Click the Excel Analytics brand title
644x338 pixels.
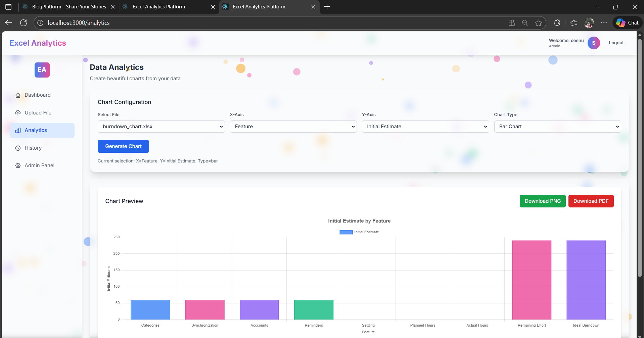click(38, 43)
